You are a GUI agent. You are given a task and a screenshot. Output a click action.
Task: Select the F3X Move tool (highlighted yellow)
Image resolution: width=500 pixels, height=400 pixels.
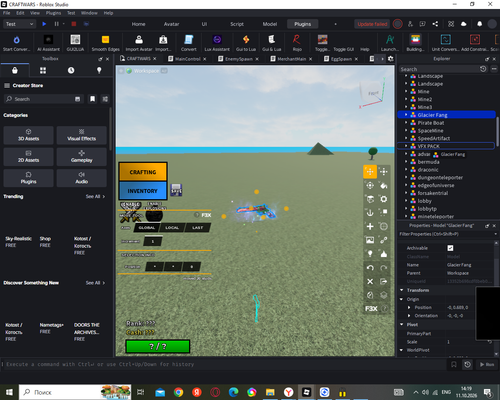pos(370,172)
